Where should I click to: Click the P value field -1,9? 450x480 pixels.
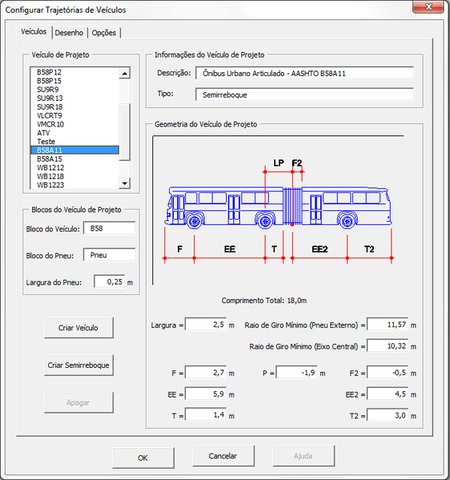pyautogui.click(x=297, y=372)
